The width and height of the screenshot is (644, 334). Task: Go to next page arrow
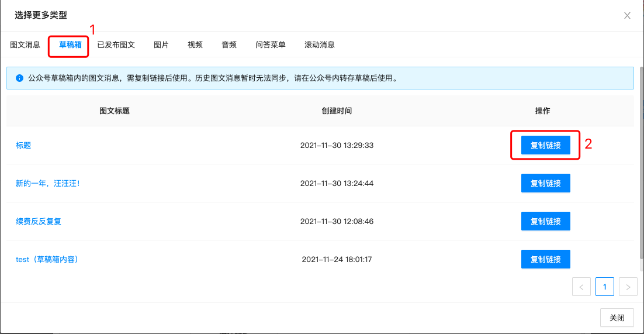pos(628,287)
